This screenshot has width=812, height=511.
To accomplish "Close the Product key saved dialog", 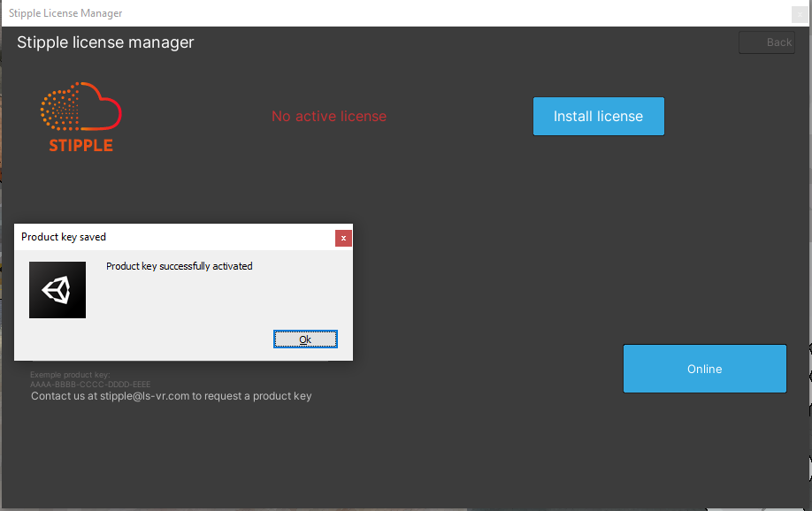I will [343, 238].
